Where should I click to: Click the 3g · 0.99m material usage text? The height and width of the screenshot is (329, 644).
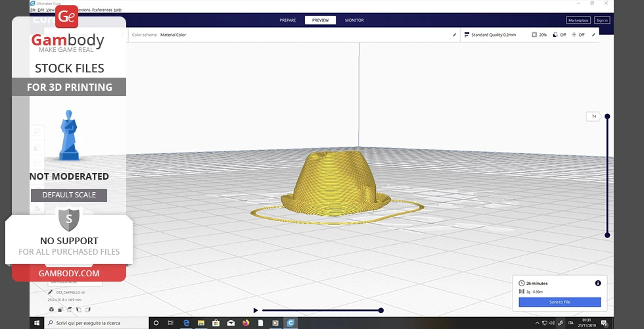tap(535, 291)
